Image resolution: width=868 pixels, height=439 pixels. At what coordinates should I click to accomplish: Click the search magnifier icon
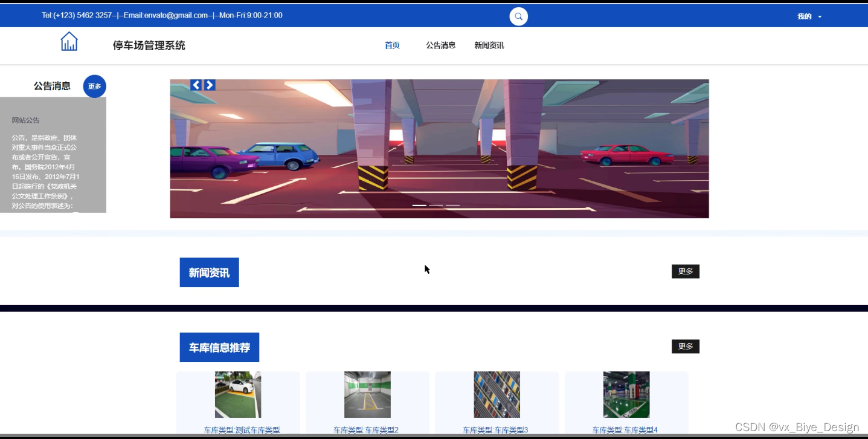tap(518, 16)
